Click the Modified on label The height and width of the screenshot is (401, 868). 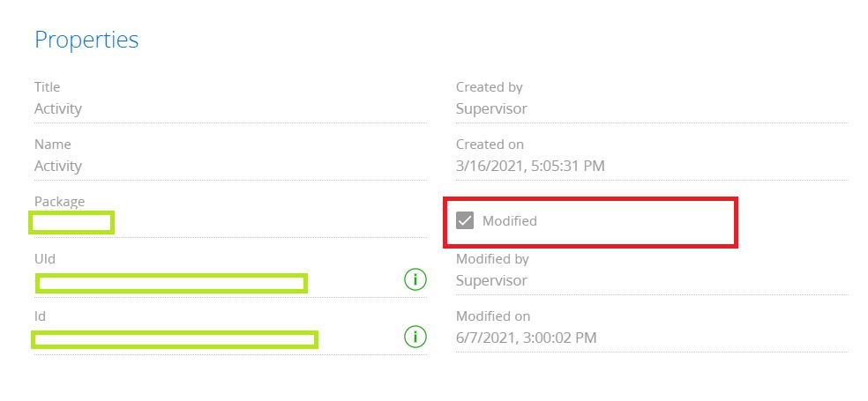(x=493, y=316)
